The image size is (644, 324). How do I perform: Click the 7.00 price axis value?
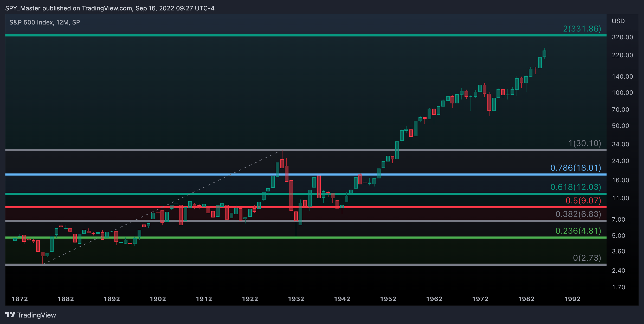tap(619, 220)
